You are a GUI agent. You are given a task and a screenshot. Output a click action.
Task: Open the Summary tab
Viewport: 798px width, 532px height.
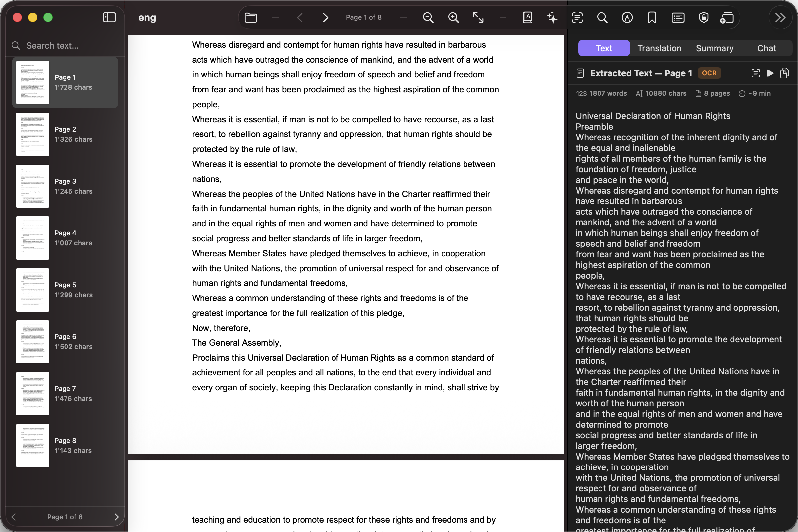point(714,48)
